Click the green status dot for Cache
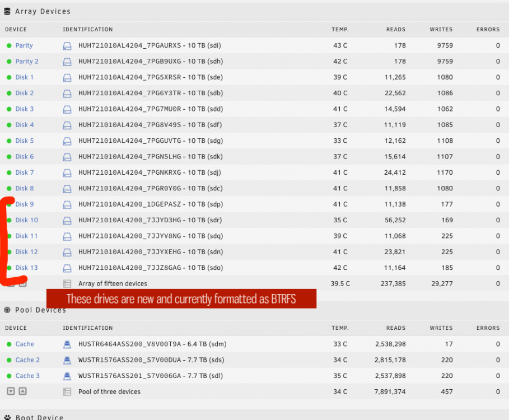This screenshot has width=509, height=420. coord(9,344)
